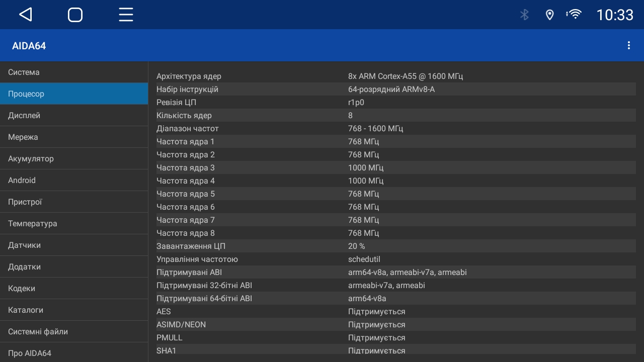Select the Кількість ядер label

pyautogui.click(x=184, y=116)
